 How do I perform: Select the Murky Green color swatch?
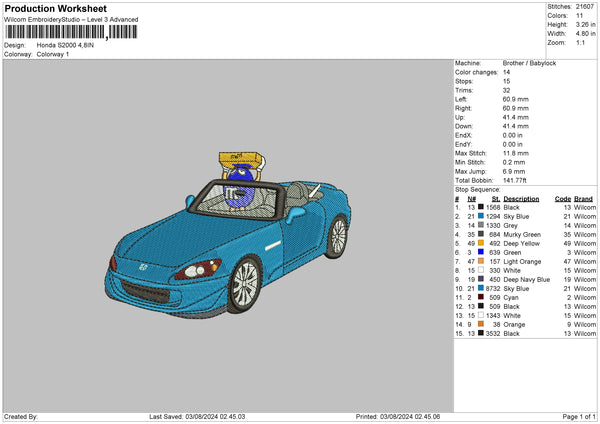click(480, 234)
